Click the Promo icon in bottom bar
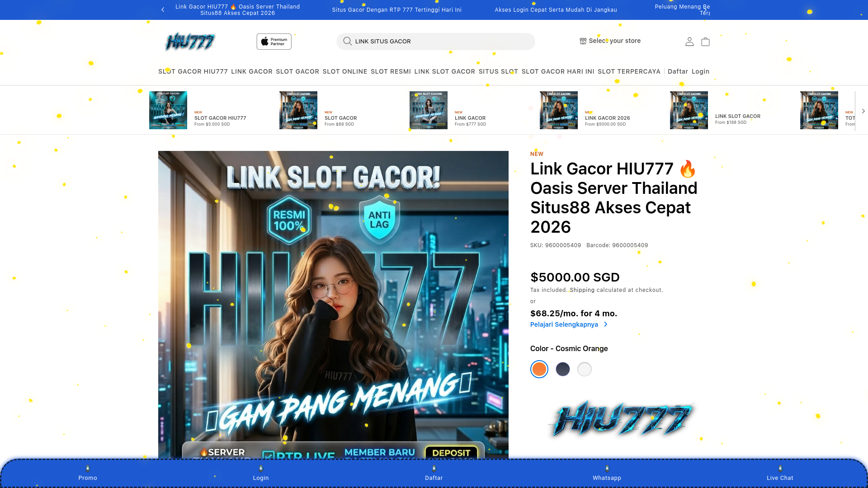The width and height of the screenshot is (868, 488). coord(88,469)
